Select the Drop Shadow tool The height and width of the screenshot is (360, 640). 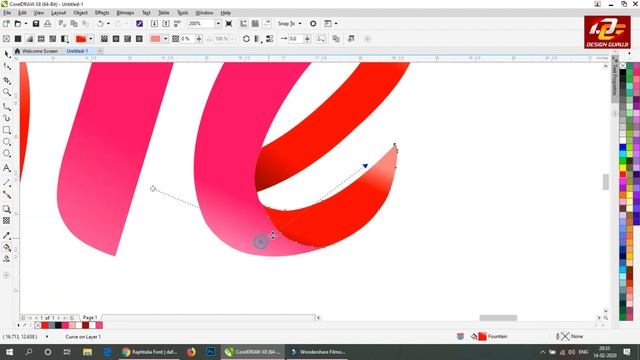7,209
